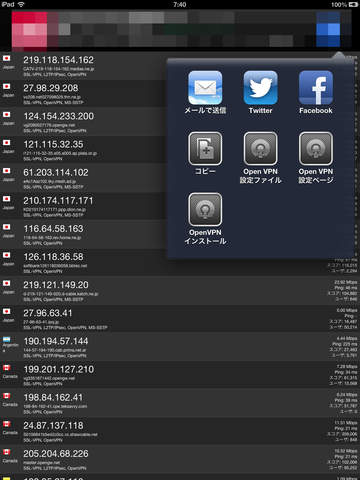Tap the Mail send icon in share popover
Image resolution: width=360 pixels, height=480 pixels.
point(205,88)
